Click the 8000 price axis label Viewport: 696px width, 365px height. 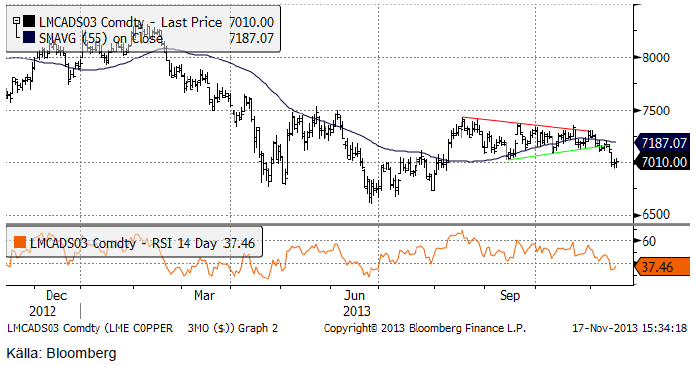click(x=655, y=58)
